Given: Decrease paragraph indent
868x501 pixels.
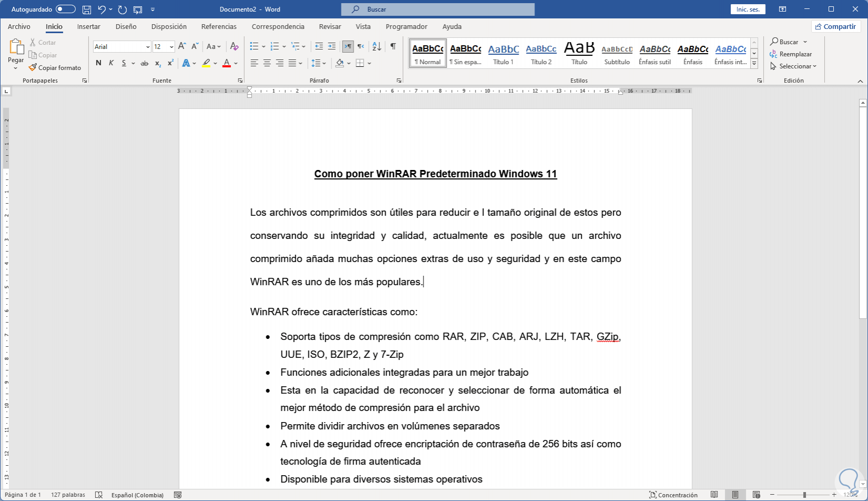Looking at the screenshot, I should pos(319,46).
